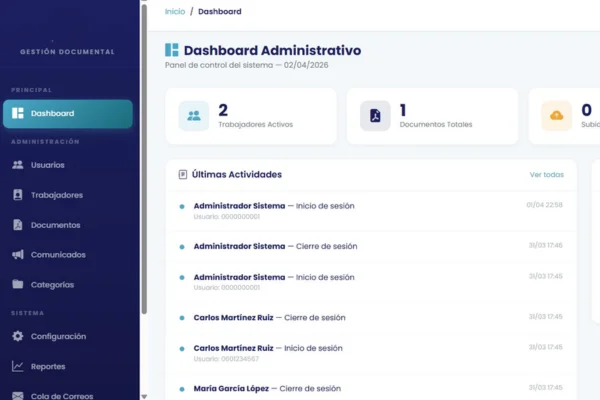Click the Configuración gear icon
The height and width of the screenshot is (400, 600).
tap(18, 337)
